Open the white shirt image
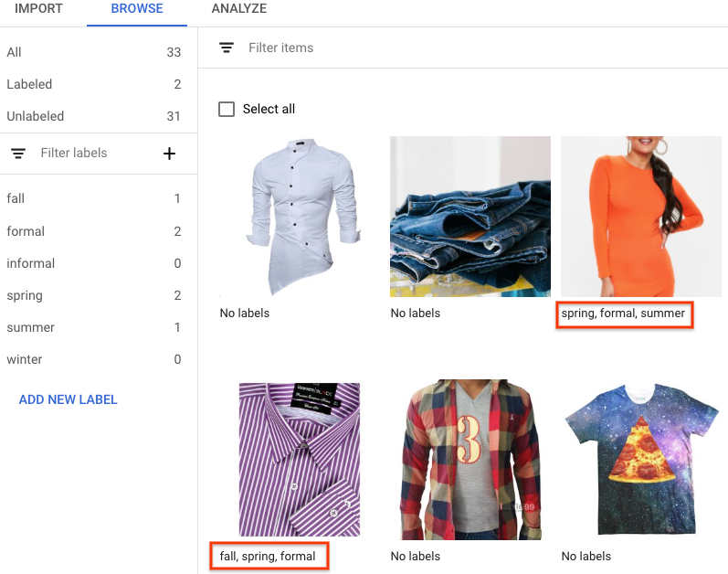 (299, 217)
